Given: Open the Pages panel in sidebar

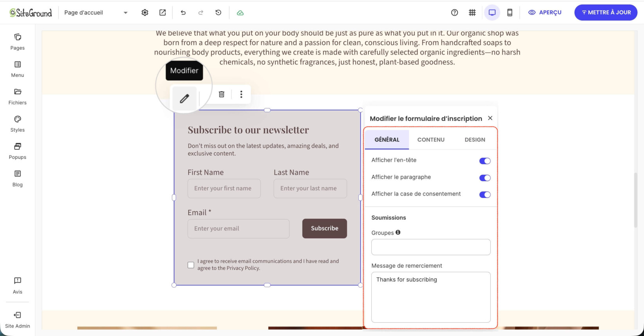Looking at the screenshot, I should click(x=18, y=42).
